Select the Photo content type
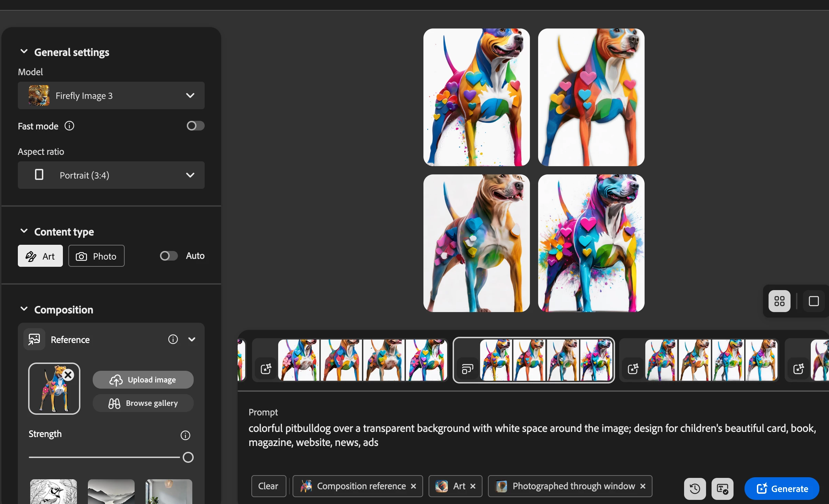The height and width of the screenshot is (504, 829). click(x=96, y=256)
